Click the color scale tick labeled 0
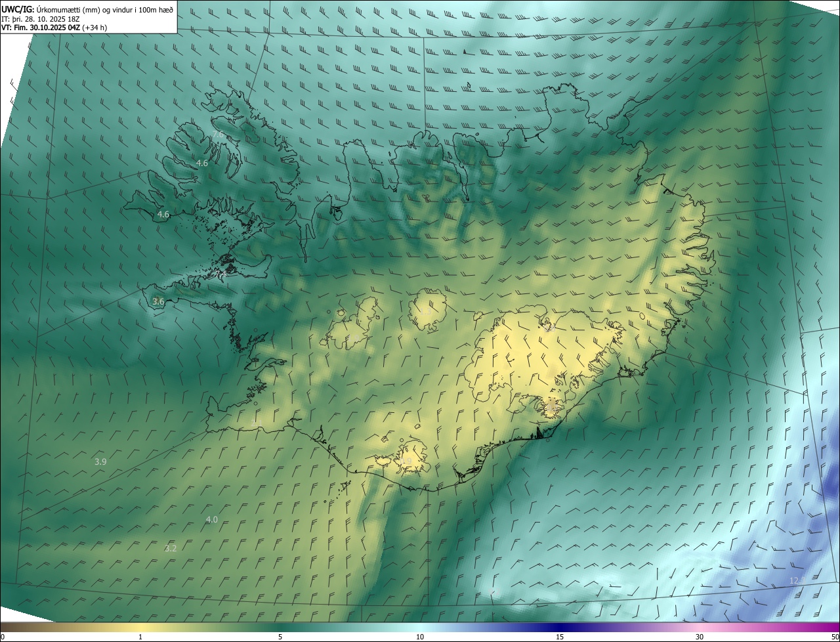840x642 pixels. 3,637
